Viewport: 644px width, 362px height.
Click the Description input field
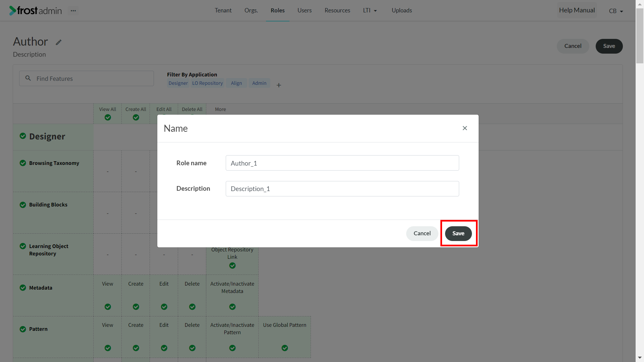point(342,189)
